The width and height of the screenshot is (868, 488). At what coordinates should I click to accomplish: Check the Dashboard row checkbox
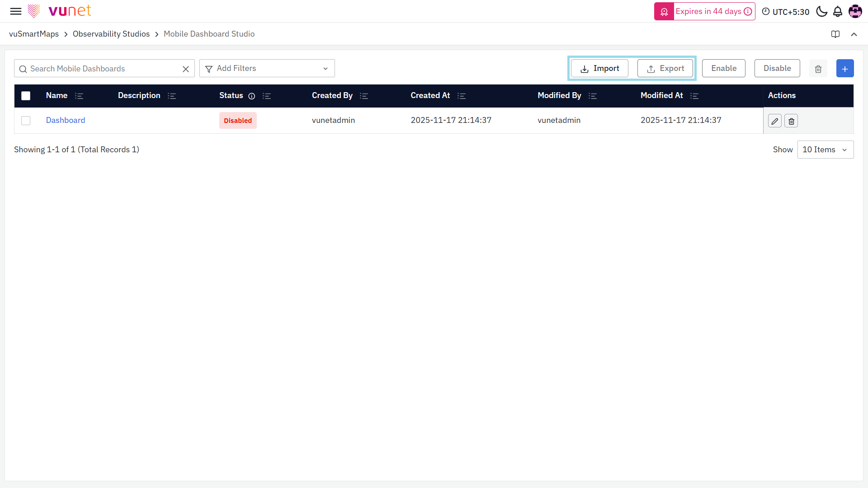(26, 121)
